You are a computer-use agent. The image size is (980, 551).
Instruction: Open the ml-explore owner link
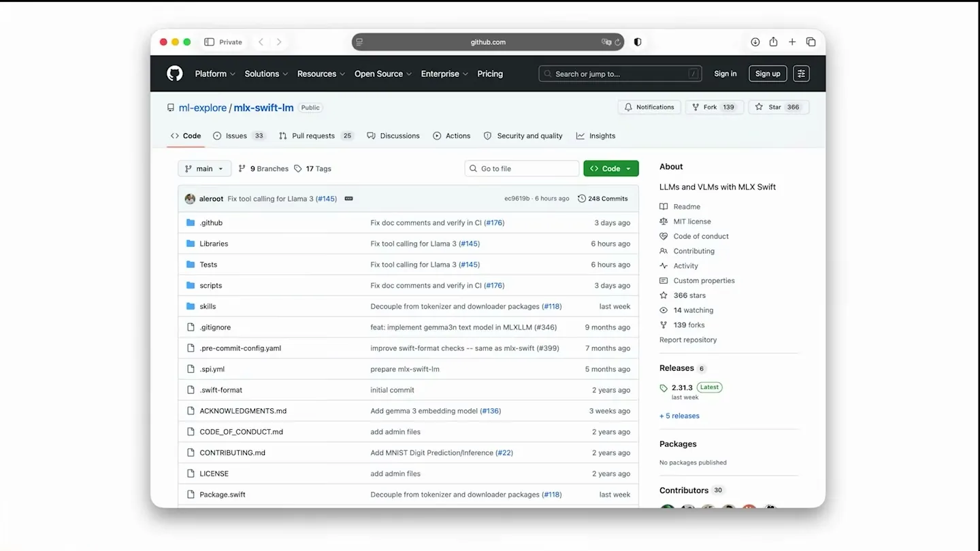tap(203, 107)
